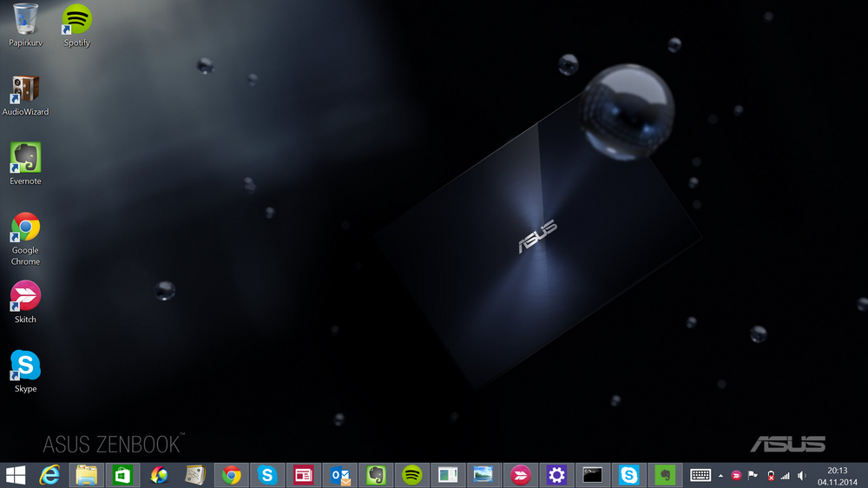Switch to Skitch in the taskbar
Viewport: 868px width, 488px height.
point(520,475)
